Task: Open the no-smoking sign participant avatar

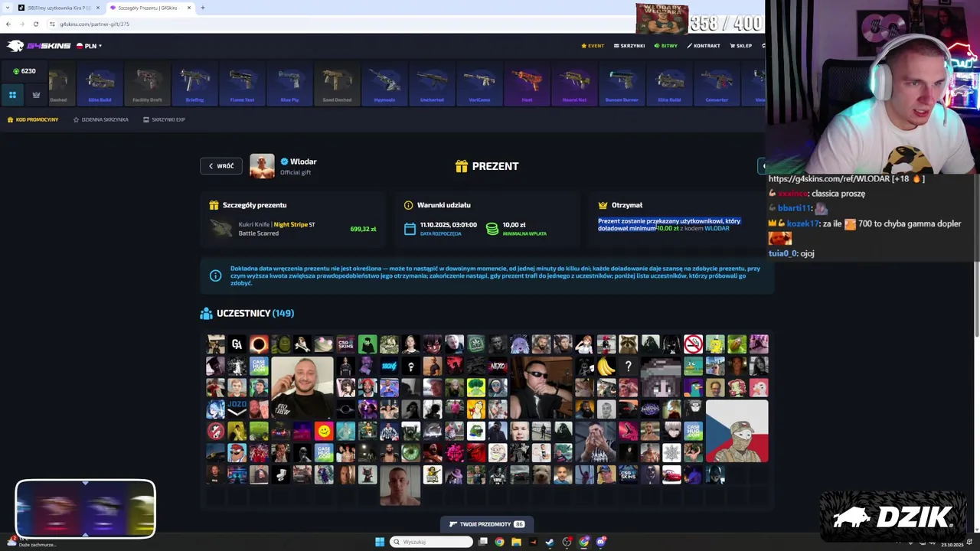Action: [693, 344]
